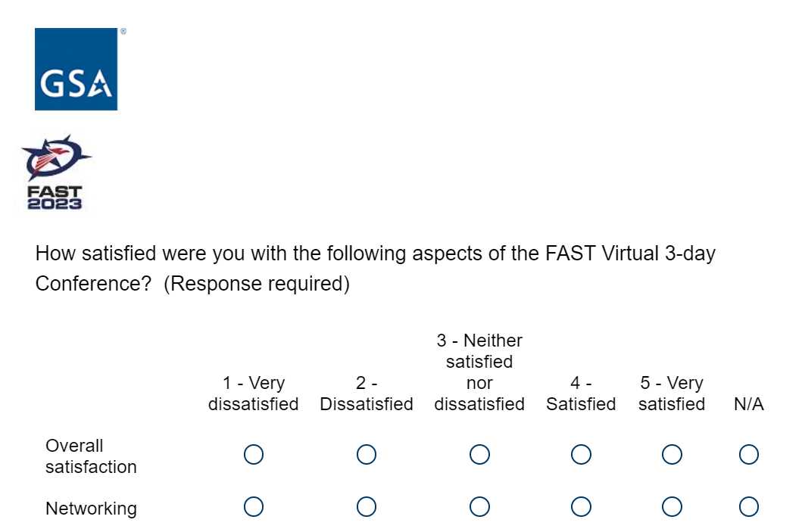Viewport: 802px width, 532px height.
Task: Click the GSA logo
Action: [76, 69]
